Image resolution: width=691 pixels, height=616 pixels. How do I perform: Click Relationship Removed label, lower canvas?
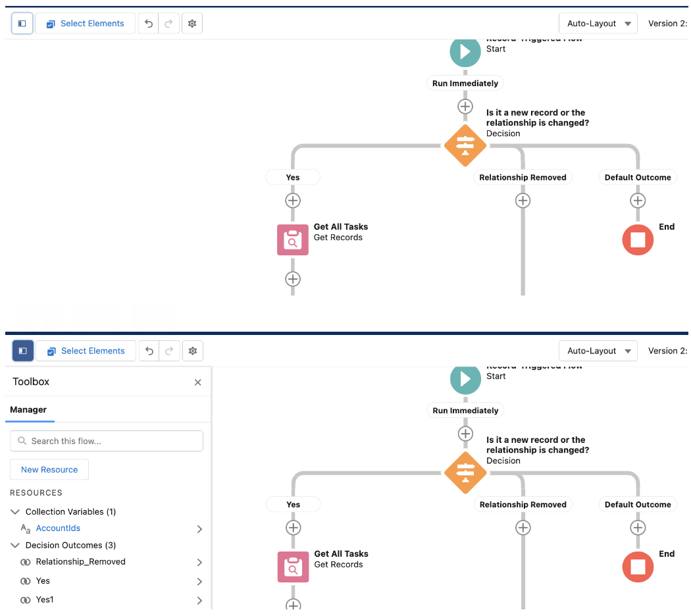523,505
